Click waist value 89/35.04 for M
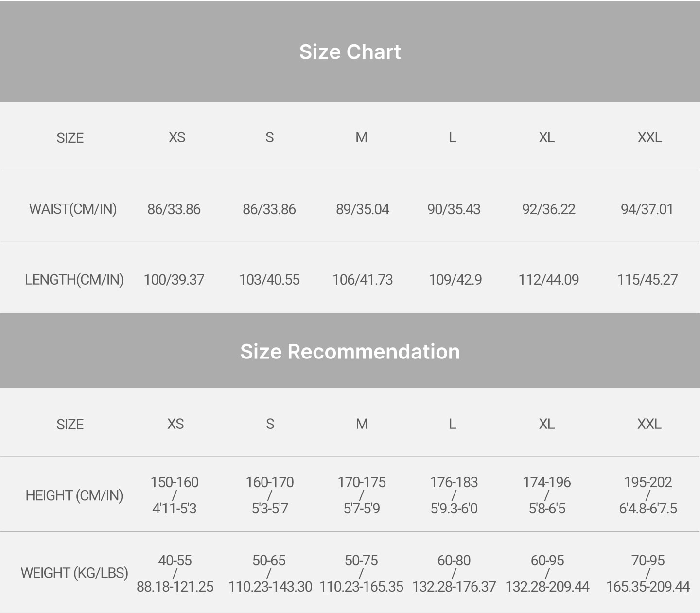Image resolution: width=700 pixels, height=613 pixels. 363,209
